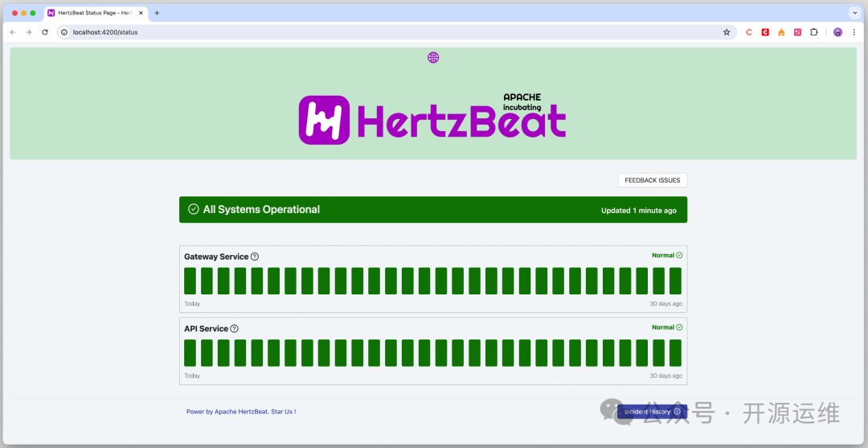Click the 30 days ago bar of API Service

675,353
